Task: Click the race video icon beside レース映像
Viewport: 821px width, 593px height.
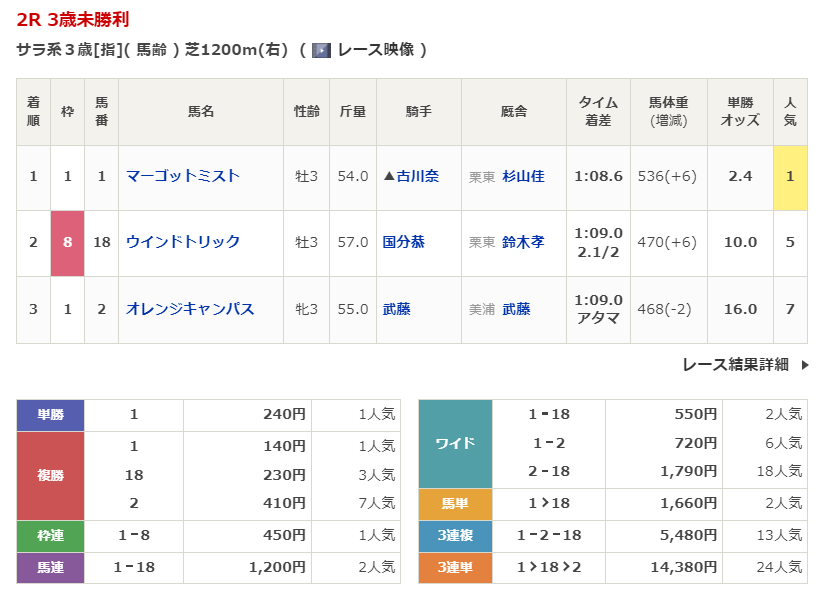Action: 321,50
